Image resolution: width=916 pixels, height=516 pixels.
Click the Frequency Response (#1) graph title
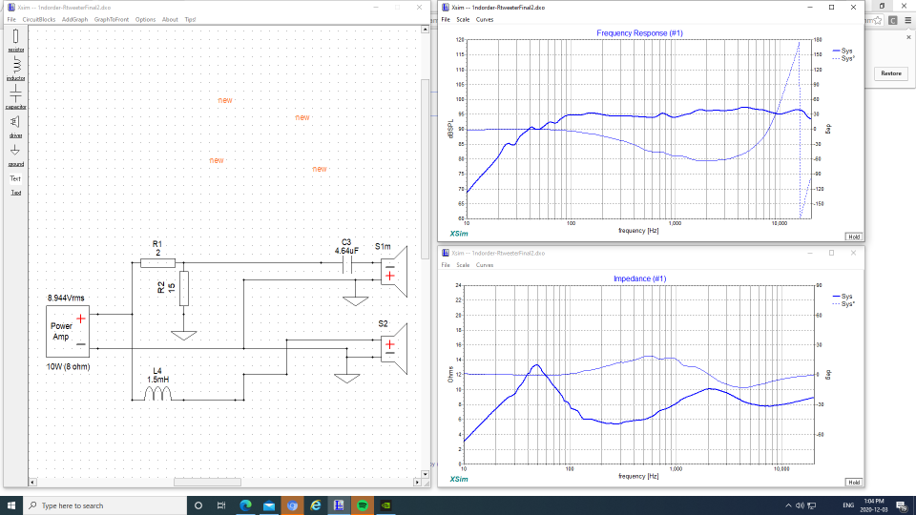(x=640, y=33)
